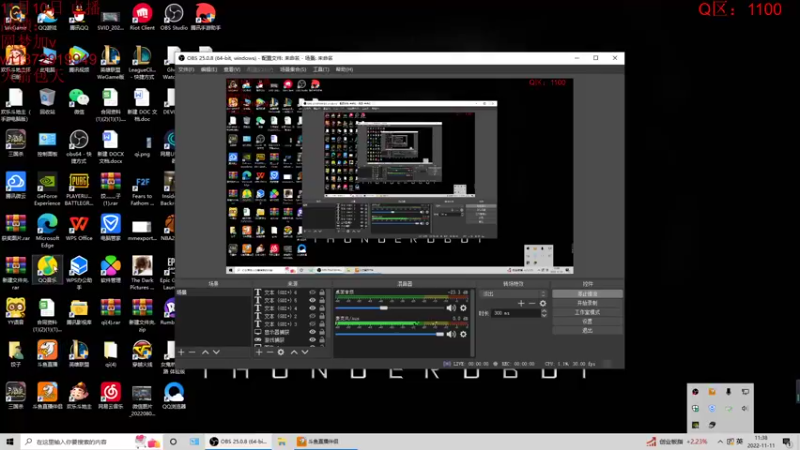Open the Microsoft Edge desktop icon
This screenshot has width=800, height=450.
[x=47, y=224]
